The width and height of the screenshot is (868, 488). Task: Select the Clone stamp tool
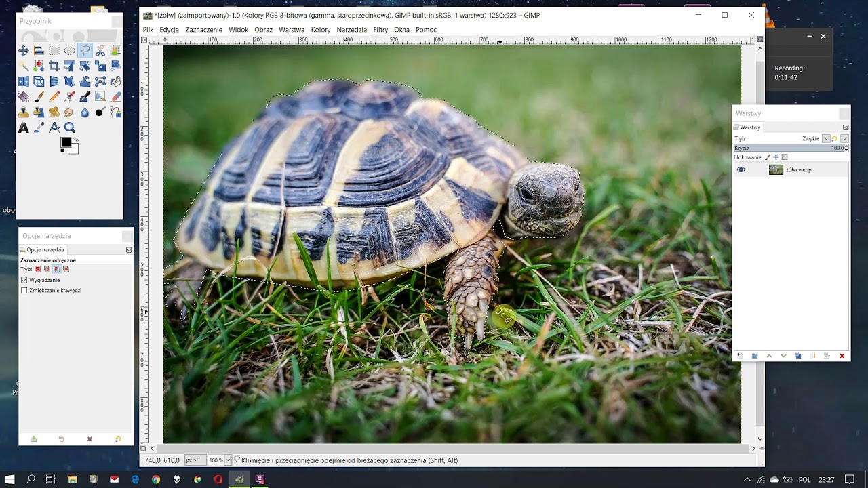tap(24, 112)
